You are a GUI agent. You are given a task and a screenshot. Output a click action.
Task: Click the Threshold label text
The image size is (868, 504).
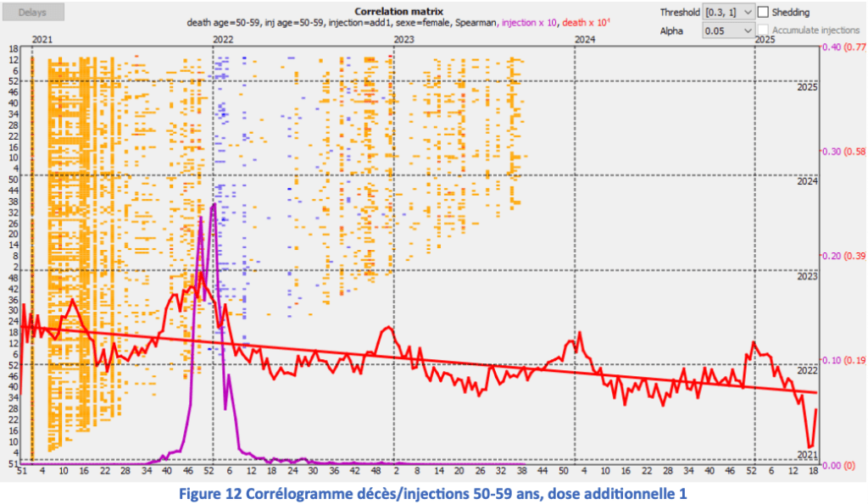click(679, 13)
